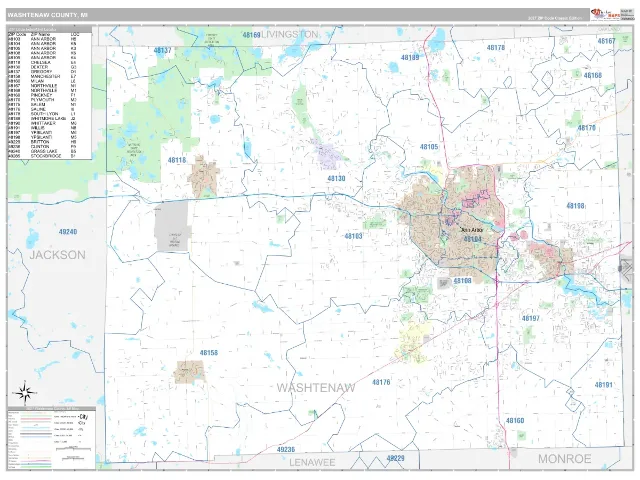Click the LIVINGSTON county label
The image size is (640, 480).
tap(289, 35)
